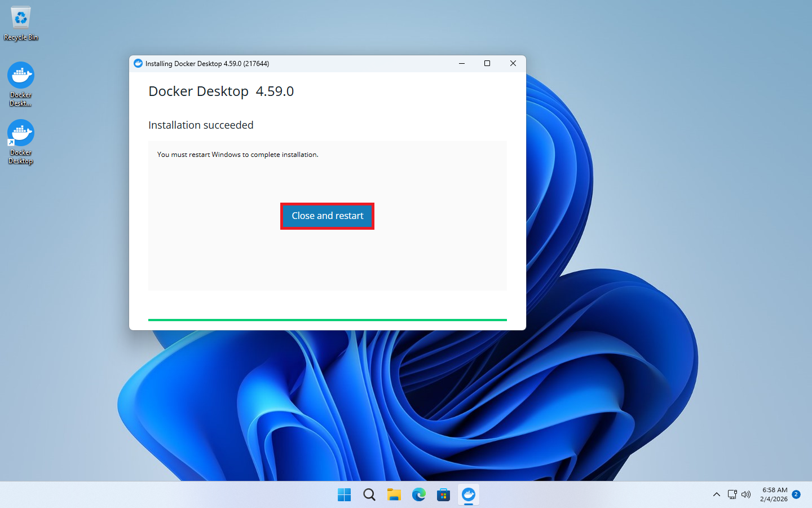
Task: Click the Close and restart button
Action: pos(327,216)
